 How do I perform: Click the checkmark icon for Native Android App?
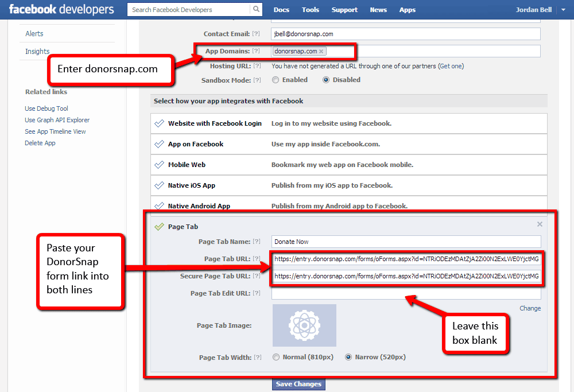click(159, 205)
